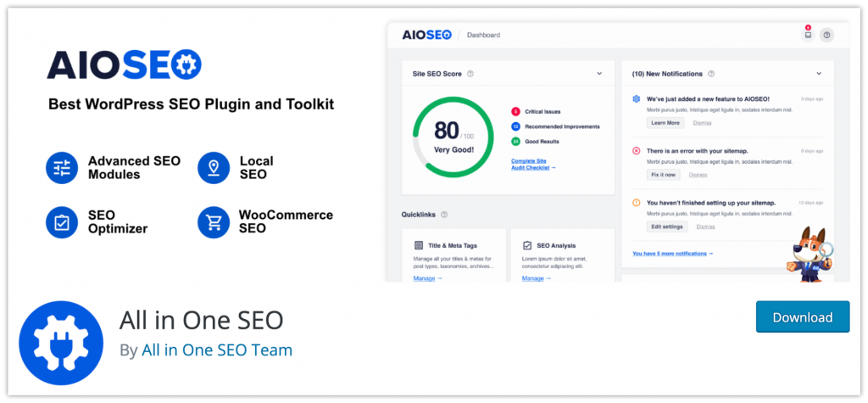
Task: Dismiss the sitemap error notification
Action: [698, 175]
